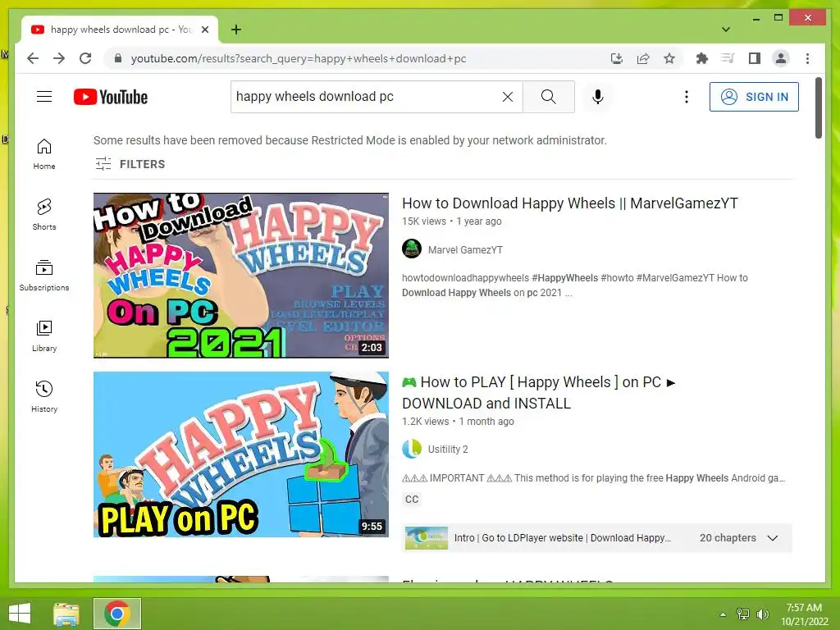Click the 9:55 PLAY on PC thumbnail
840x630 pixels.
tap(241, 454)
